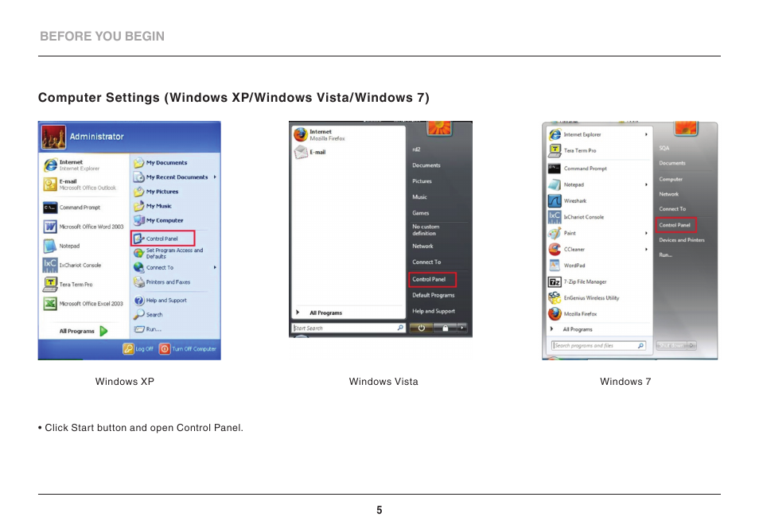759x532 pixels.
Task: Launch 7-Zip File Manager in Windows 7
Action: coord(578,282)
